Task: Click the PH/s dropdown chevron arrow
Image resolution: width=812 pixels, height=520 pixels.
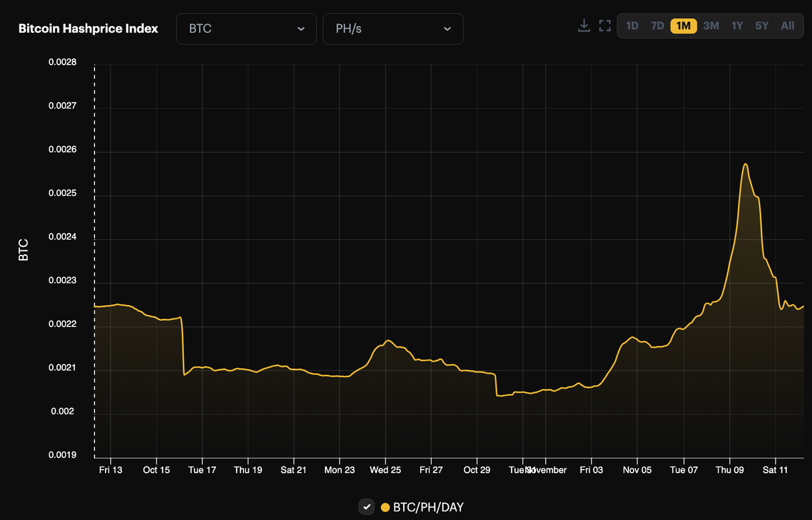Action: pyautogui.click(x=447, y=29)
